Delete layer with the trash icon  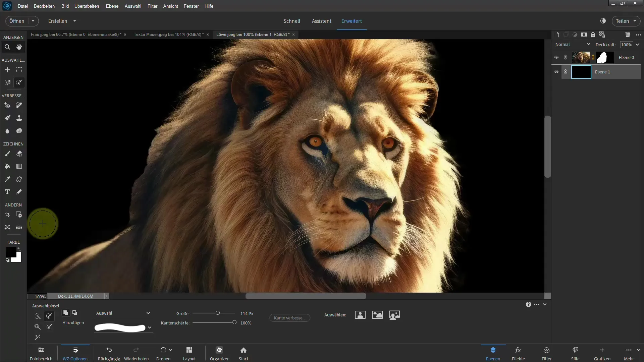(628, 35)
